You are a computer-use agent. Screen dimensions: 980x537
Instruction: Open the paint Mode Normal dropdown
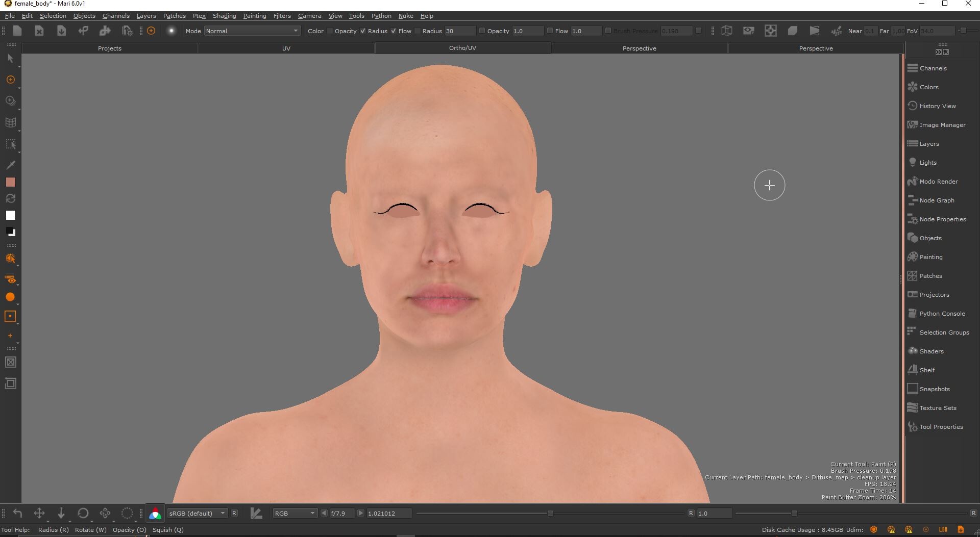[x=252, y=31]
